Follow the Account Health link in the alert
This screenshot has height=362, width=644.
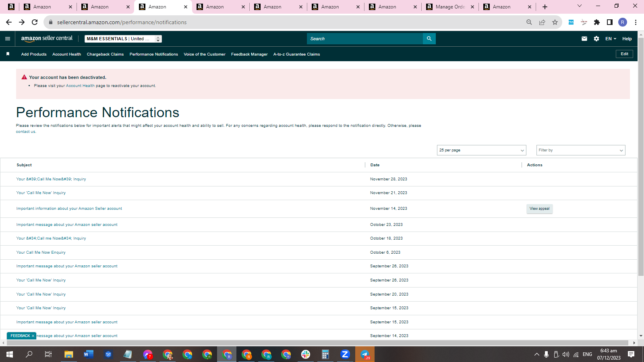[x=80, y=86]
